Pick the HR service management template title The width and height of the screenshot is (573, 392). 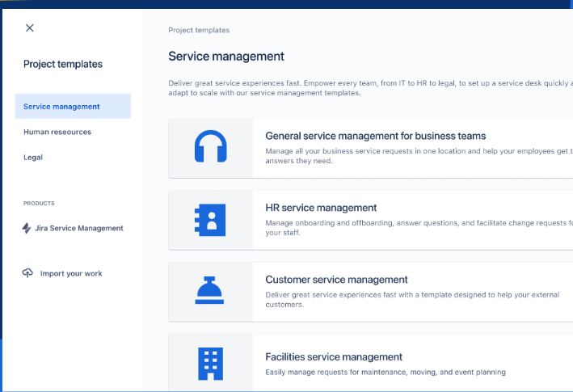pyautogui.click(x=321, y=208)
